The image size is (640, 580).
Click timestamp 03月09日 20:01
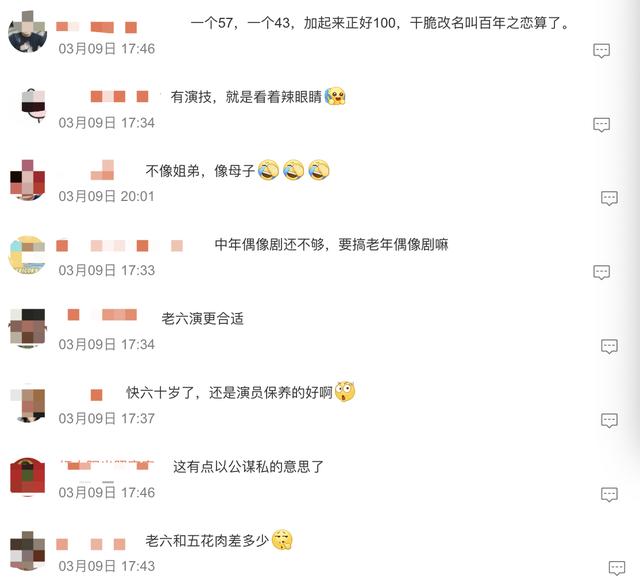coord(107,196)
